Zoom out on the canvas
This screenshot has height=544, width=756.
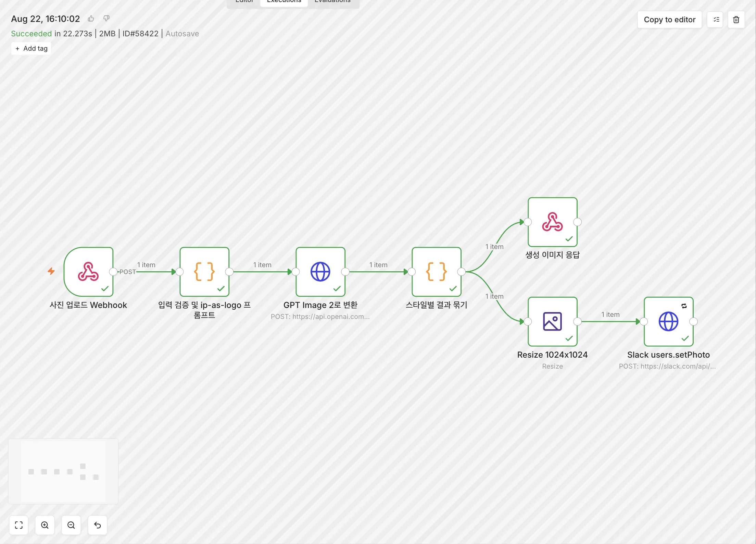pos(71,525)
